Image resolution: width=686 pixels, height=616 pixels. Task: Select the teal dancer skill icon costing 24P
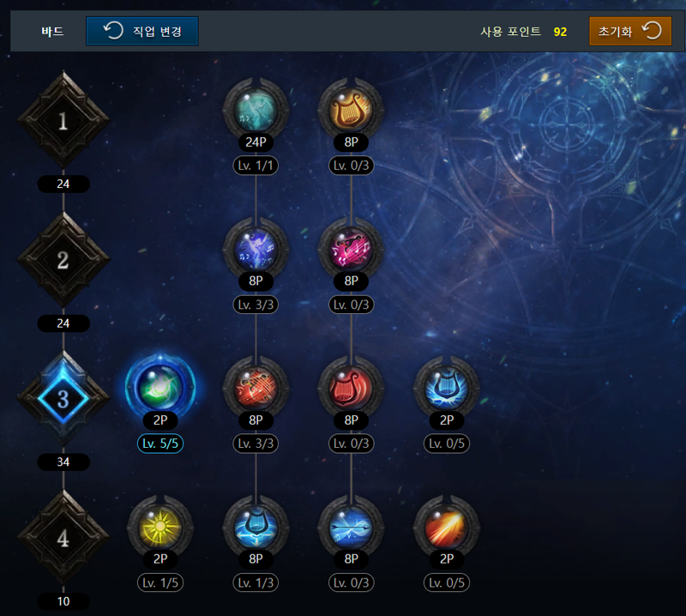coord(256,110)
